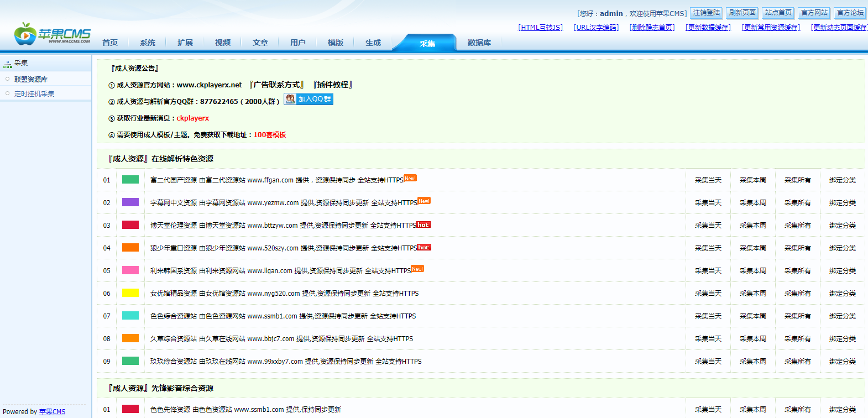Open the 久草综合资源站 resource link

coord(281,338)
